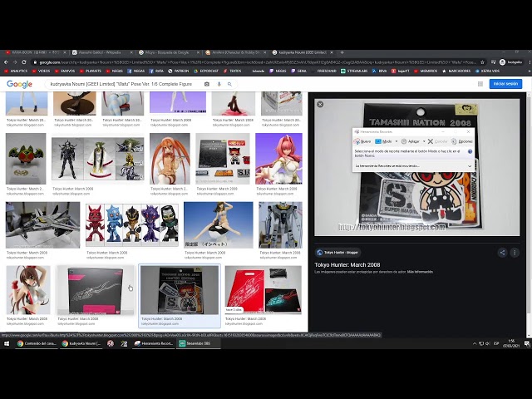Screen dimensions: 532x399
Task: Open the three-dot menu in preview panel
Action: (515, 253)
